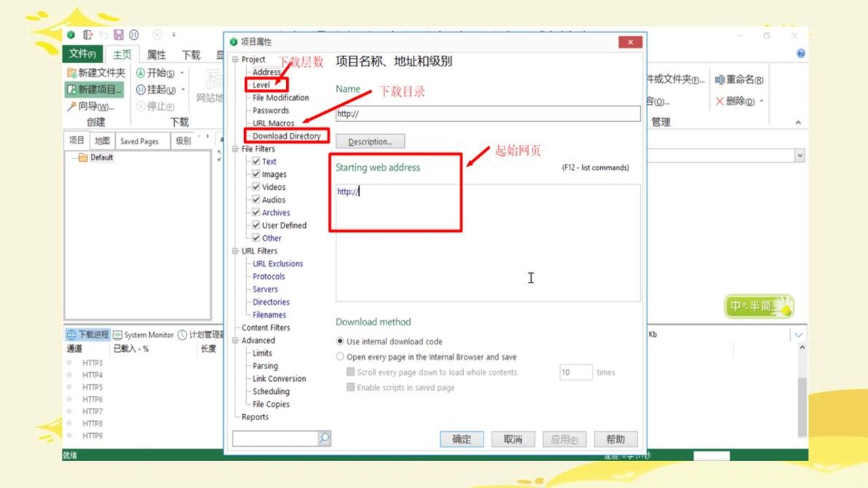868x488 pixels.
Task: Click 挂起 suspend button
Action: click(155, 89)
